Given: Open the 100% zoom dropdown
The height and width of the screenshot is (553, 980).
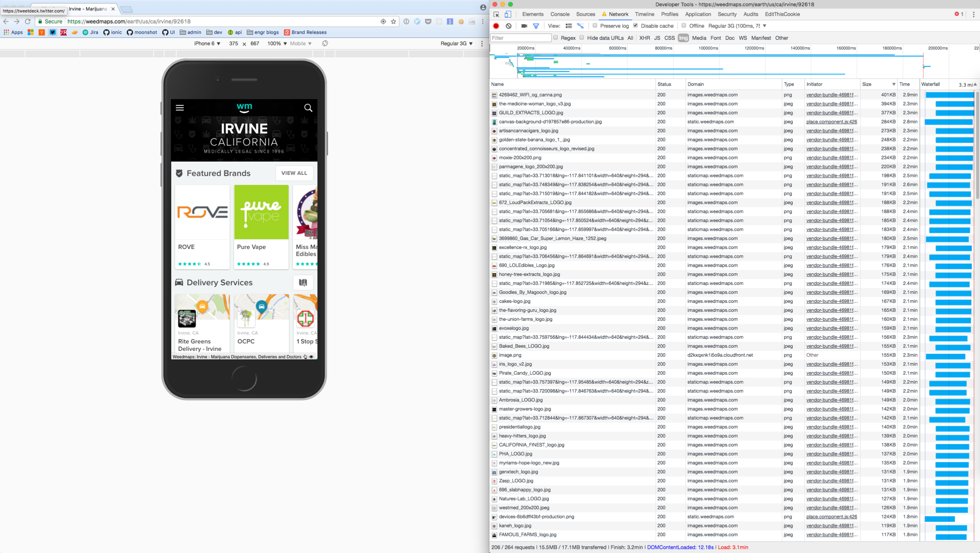Looking at the screenshot, I should click(277, 43).
